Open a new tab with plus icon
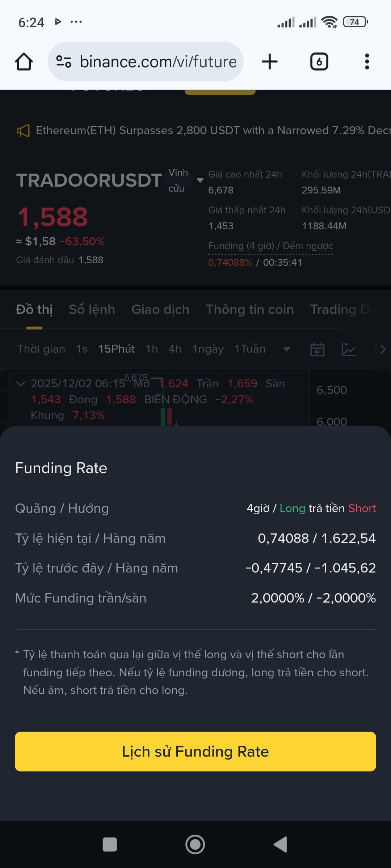 tap(270, 61)
